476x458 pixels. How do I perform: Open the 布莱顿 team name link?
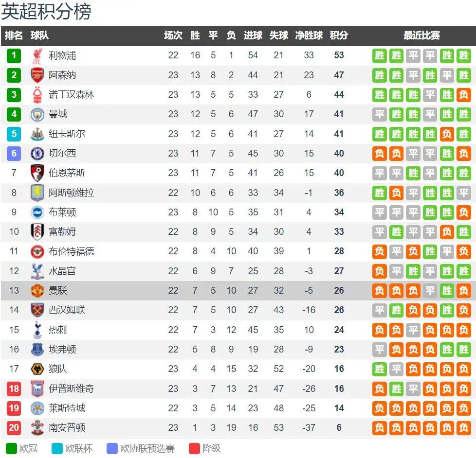click(x=62, y=212)
